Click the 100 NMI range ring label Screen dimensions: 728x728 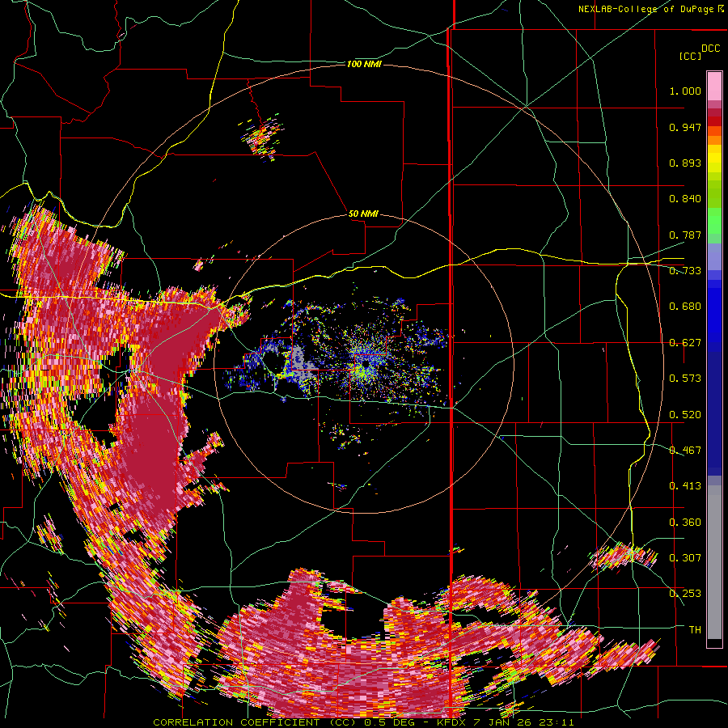point(364,64)
